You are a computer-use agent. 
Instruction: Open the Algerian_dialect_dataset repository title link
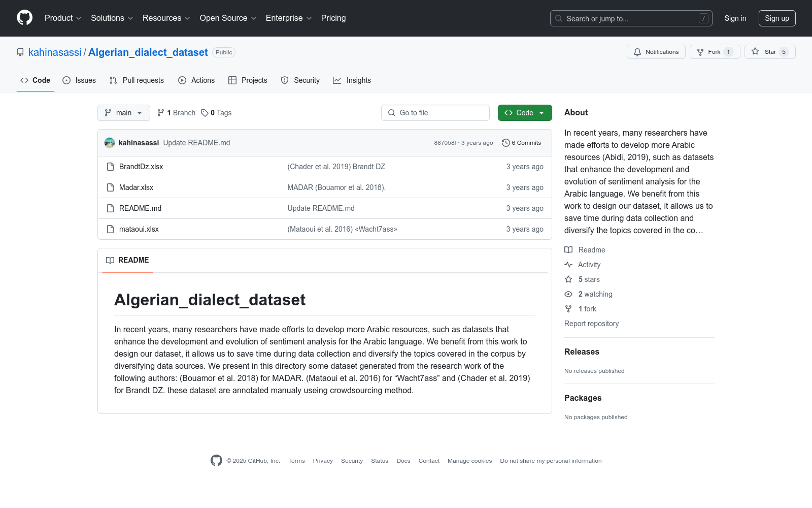pyautogui.click(x=148, y=52)
